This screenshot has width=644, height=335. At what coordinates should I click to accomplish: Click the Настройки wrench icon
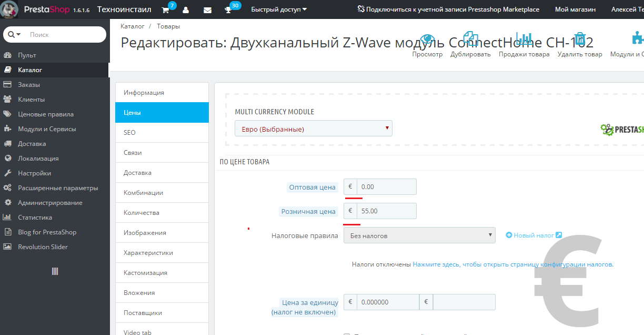[x=7, y=173]
